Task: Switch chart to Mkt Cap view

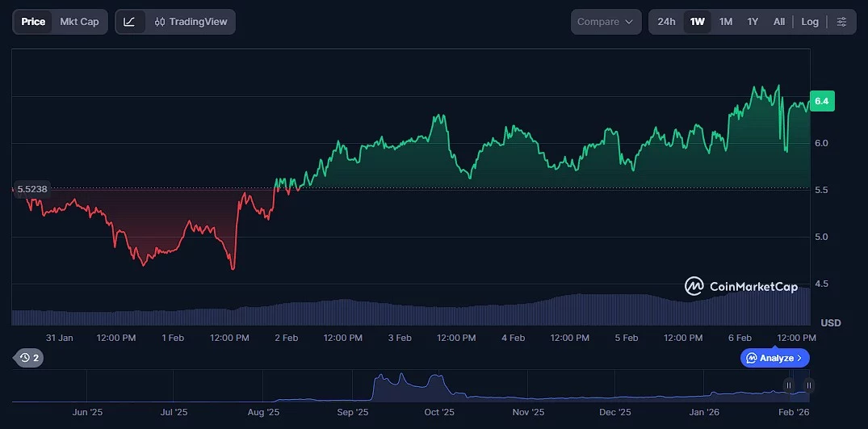Action: (x=79, y=22)
